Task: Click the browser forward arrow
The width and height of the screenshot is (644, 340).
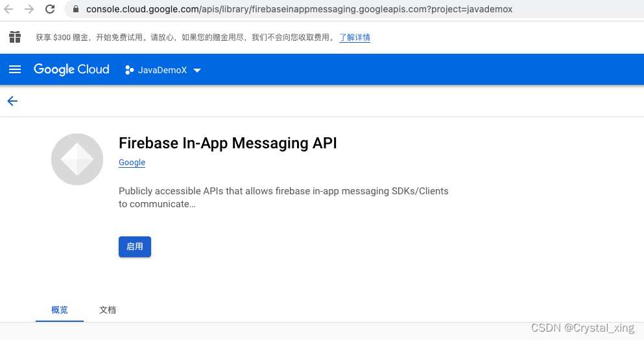Action: pos(29,9)
